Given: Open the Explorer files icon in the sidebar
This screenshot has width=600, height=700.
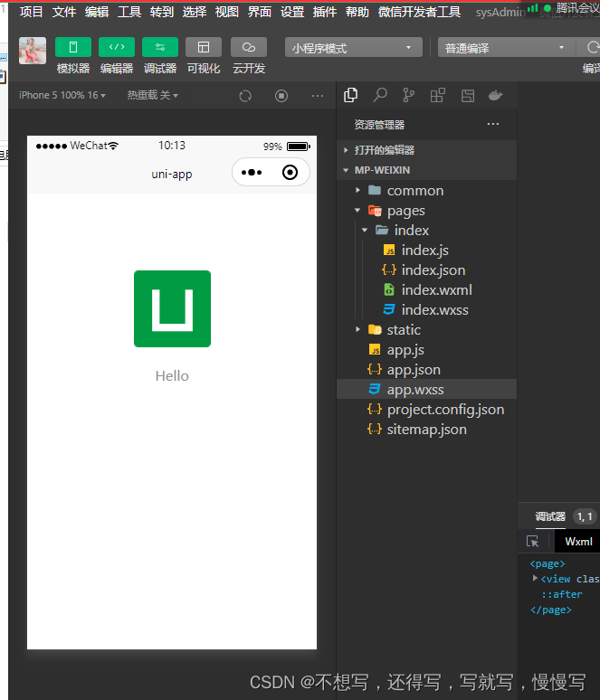Looking at the screenshot, I should [x=351, y=95].
